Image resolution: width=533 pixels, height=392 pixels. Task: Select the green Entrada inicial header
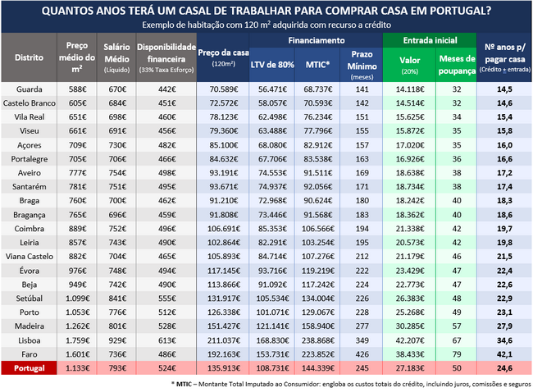pyautogui.click(x=429, y=40)
